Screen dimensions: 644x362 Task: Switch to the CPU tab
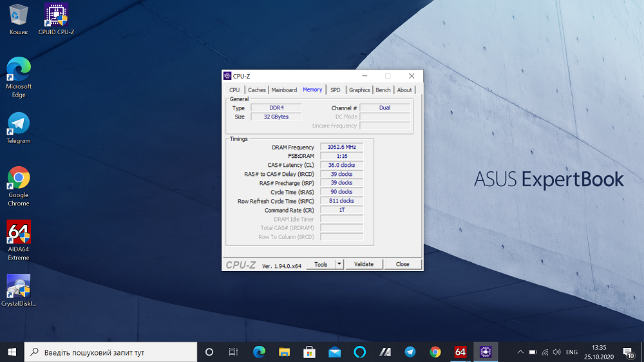tap(234, 90)
